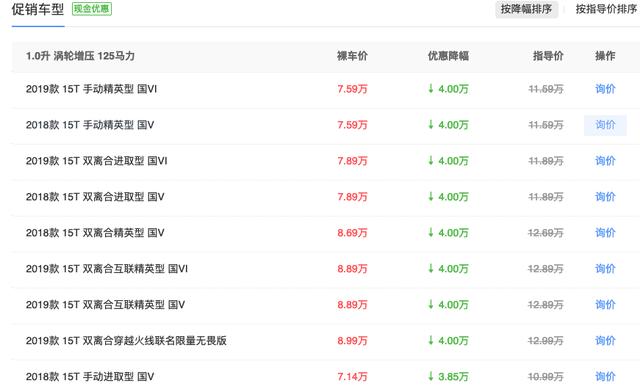This screenshot has height=389, width=640.
Task: Click the 操作 column header
Action: click(x=605, y=56)
